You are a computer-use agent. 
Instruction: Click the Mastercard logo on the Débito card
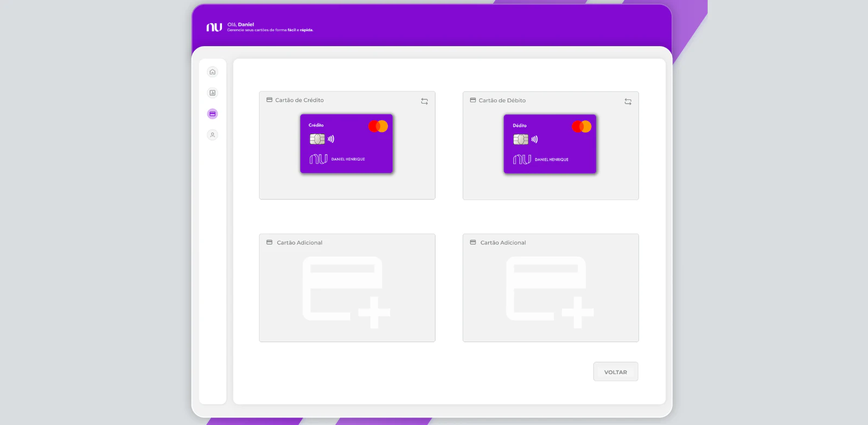click(582, 126)
